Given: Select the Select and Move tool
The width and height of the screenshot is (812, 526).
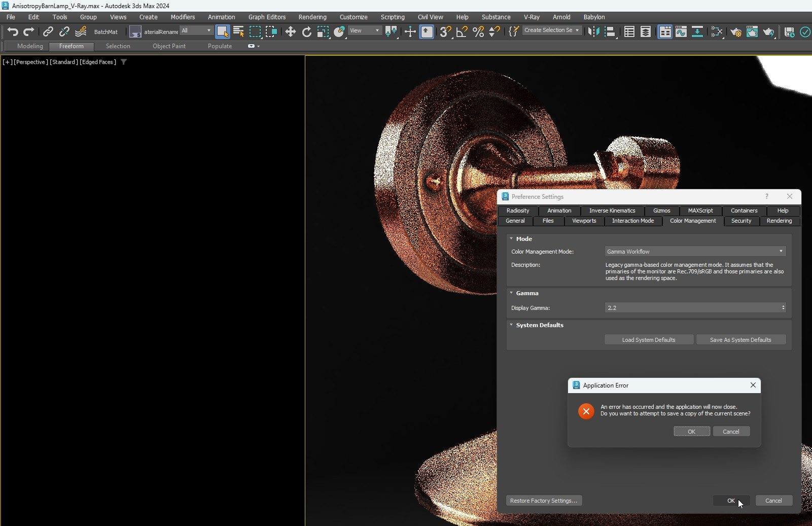Looking at the screenshot, I should click(x=290, y=31).
